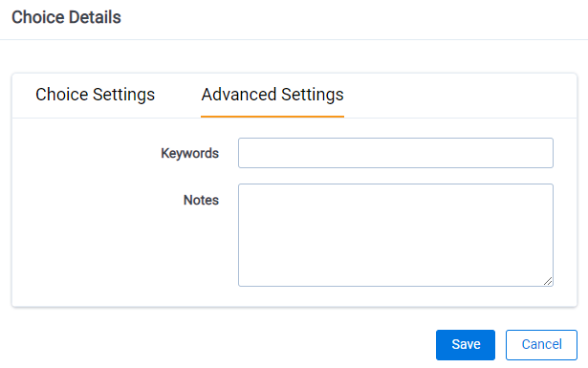The image size is (588, 368).
Task: Switch to the Choice Settings tab
Action: [x=95, y=95]
